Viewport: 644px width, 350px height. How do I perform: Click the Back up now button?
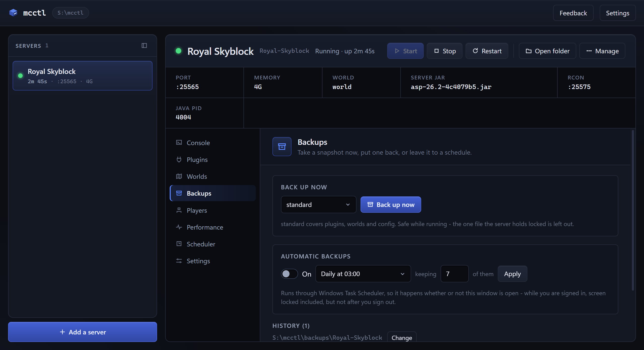click(x=391, y=204)
